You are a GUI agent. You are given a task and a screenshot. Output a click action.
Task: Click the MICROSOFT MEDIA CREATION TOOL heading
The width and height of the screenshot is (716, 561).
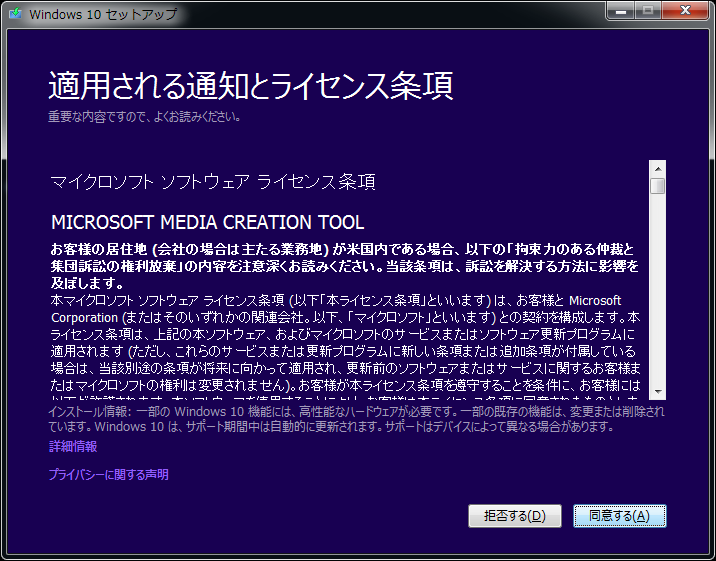pos(207,222)
